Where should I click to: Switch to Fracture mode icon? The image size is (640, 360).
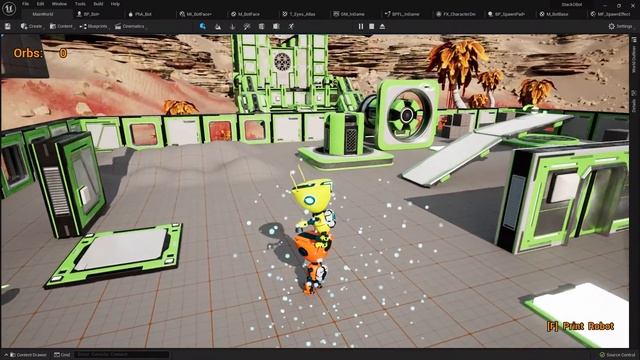(276, 26)
